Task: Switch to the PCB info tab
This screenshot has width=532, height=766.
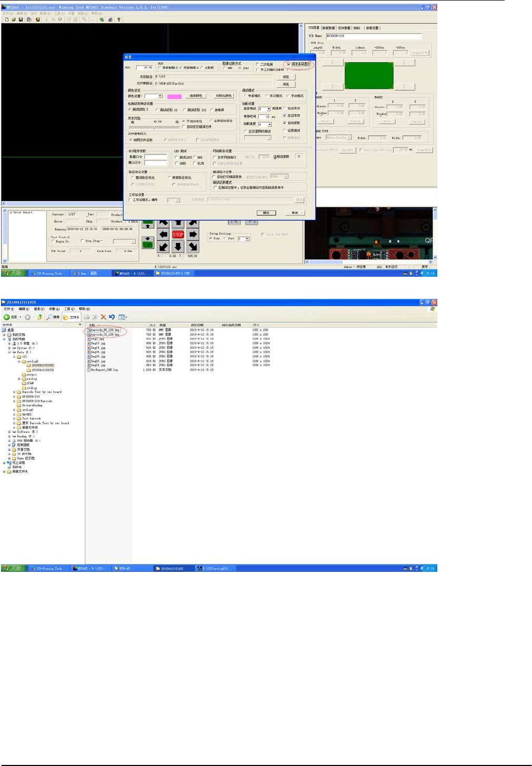Action: pos(314,28)
